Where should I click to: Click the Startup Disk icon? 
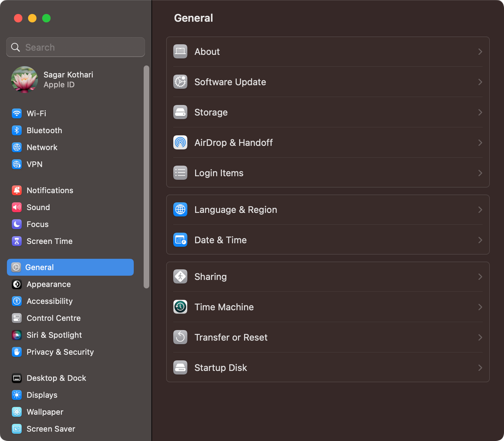[x=180, y=368]
